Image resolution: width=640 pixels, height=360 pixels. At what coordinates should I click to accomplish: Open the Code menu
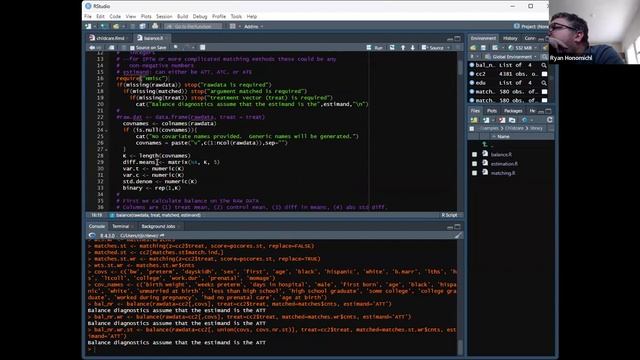(115, 16)
